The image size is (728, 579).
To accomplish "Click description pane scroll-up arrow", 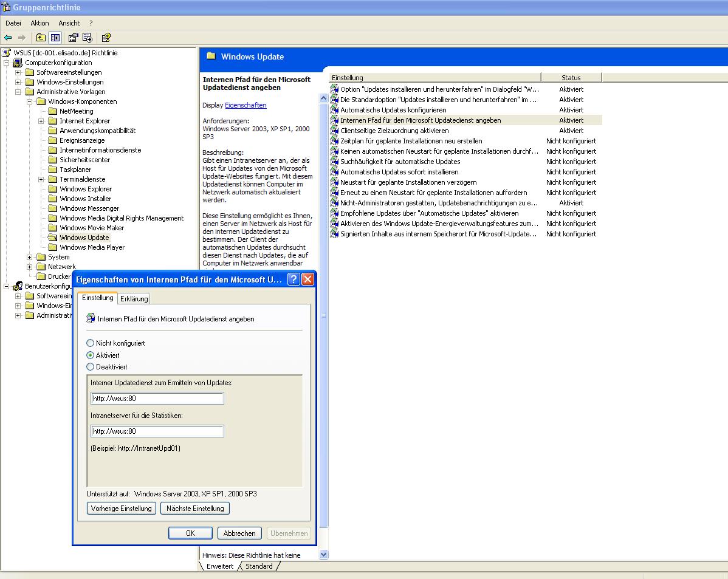I will [x=324, y=98].
